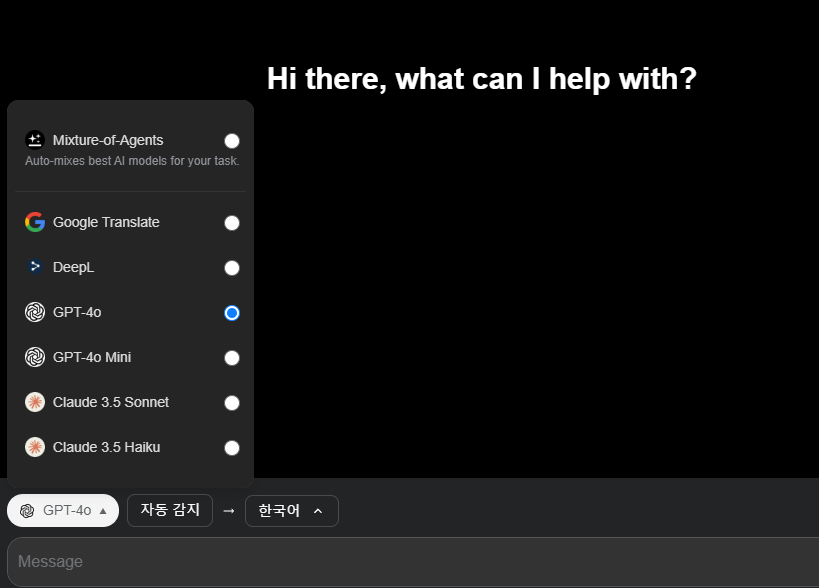This screenshot has width=819, height=588.
Task: Click the Google logo icon
Action: [35, 222]
